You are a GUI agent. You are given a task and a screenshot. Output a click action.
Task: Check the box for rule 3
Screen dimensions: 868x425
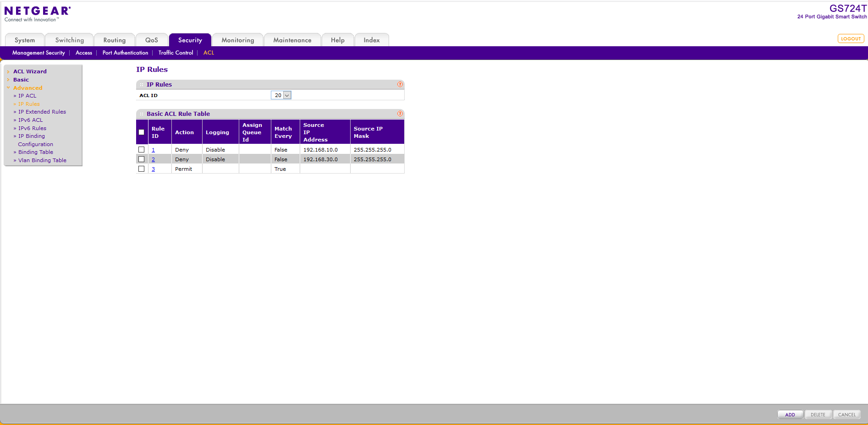click(x=141, y=169)
